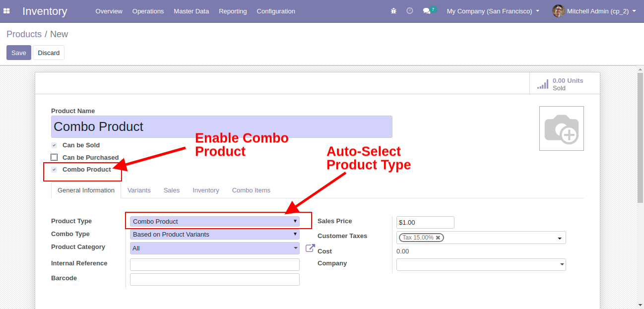Discard the product changes
This screenshot has width=644, height=309.
(49, 53)
